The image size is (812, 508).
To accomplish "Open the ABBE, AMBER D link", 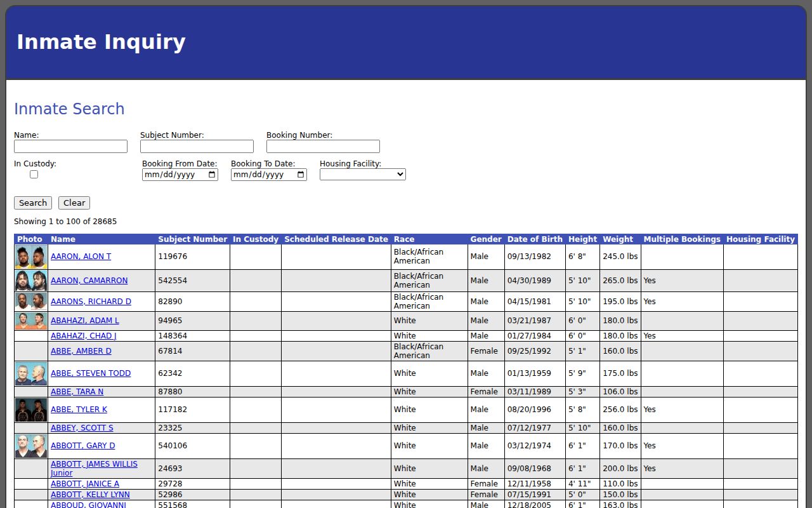I will pyautogui.click(x=81, y=351).
